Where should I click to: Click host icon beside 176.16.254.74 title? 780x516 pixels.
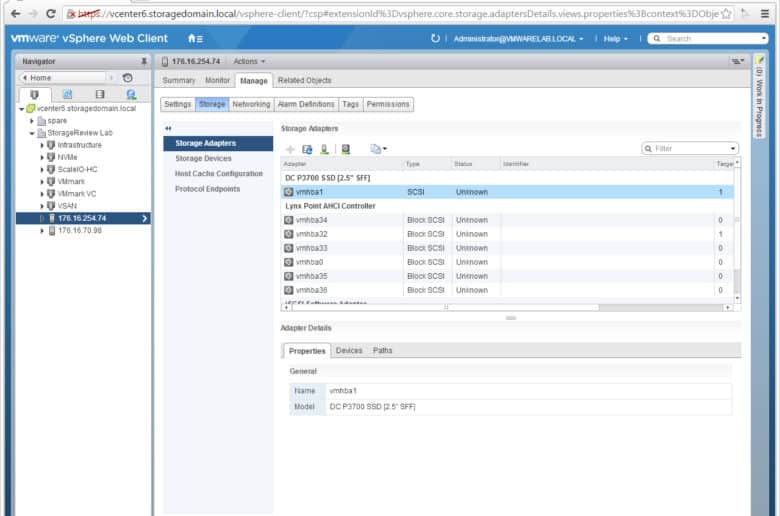(x=165, y=61)
